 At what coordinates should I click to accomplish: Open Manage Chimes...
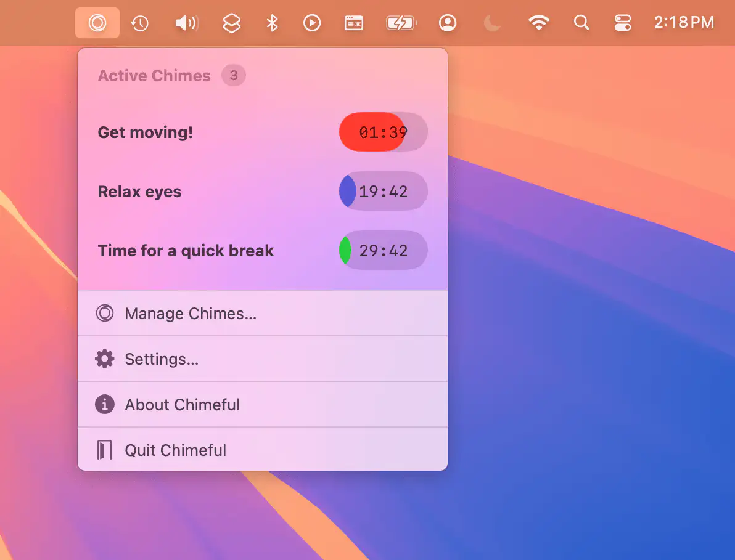click(x=263, y=313)
